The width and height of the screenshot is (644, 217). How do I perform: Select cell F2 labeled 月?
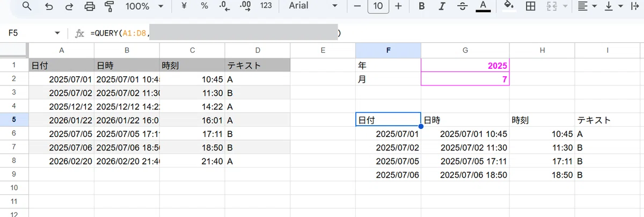(388, 79)
